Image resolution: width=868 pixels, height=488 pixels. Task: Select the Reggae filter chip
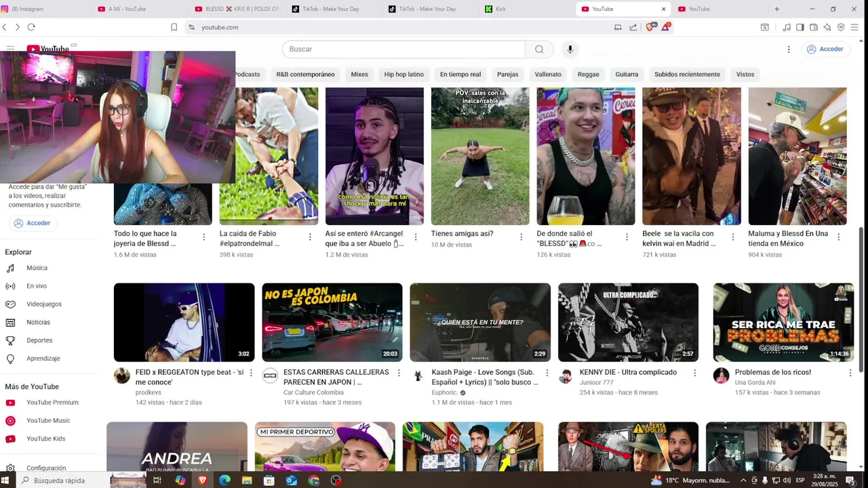588,75
